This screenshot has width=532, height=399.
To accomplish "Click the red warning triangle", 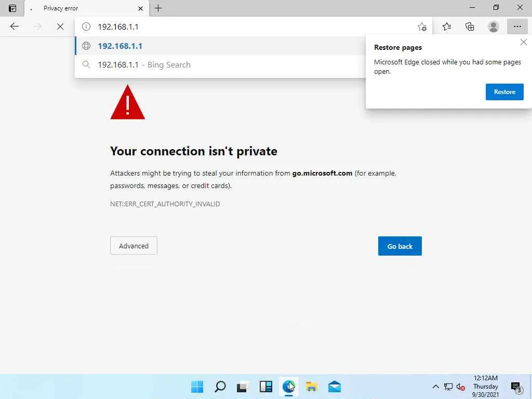I will click(x=128, y=102).
